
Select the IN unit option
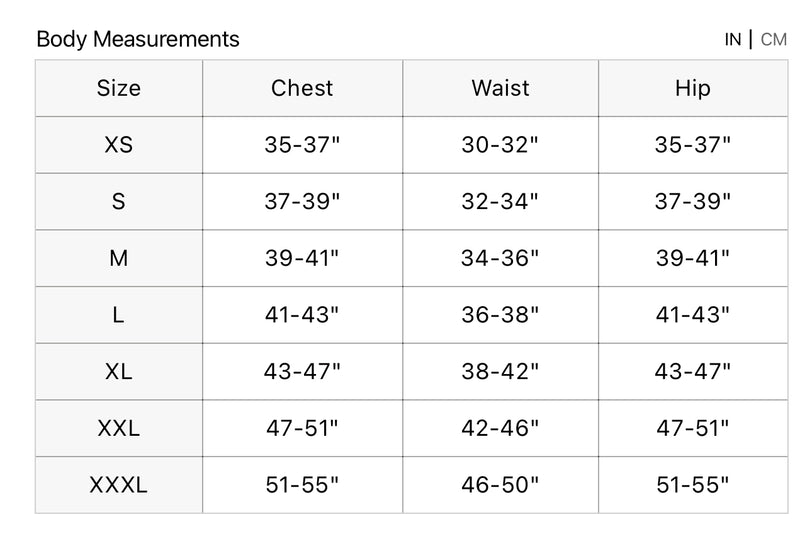(x=733, y=40)
